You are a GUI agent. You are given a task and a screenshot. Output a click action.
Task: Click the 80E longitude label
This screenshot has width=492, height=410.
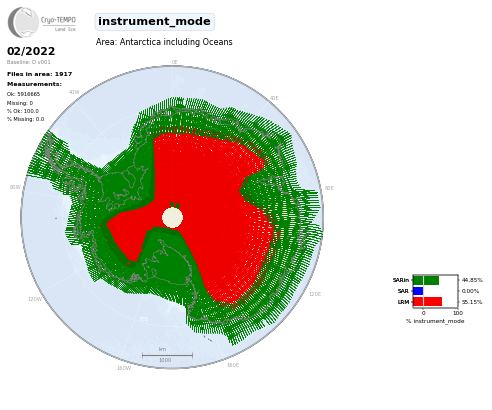pos(329,188)
